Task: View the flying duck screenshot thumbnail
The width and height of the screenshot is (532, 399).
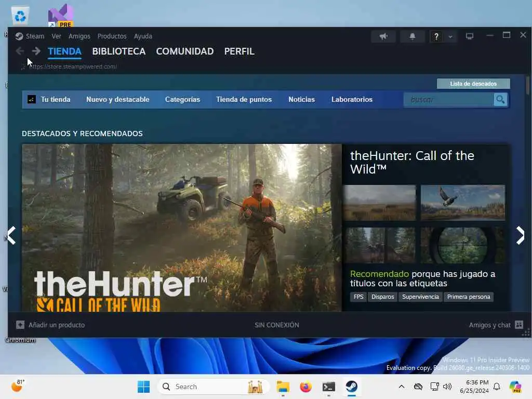Action: (x=463, y=203)
